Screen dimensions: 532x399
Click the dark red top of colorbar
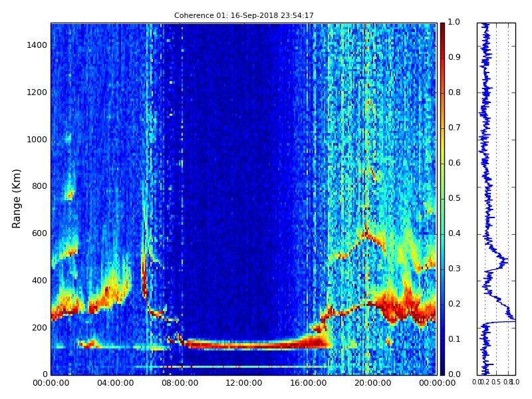tap(442, 27)
